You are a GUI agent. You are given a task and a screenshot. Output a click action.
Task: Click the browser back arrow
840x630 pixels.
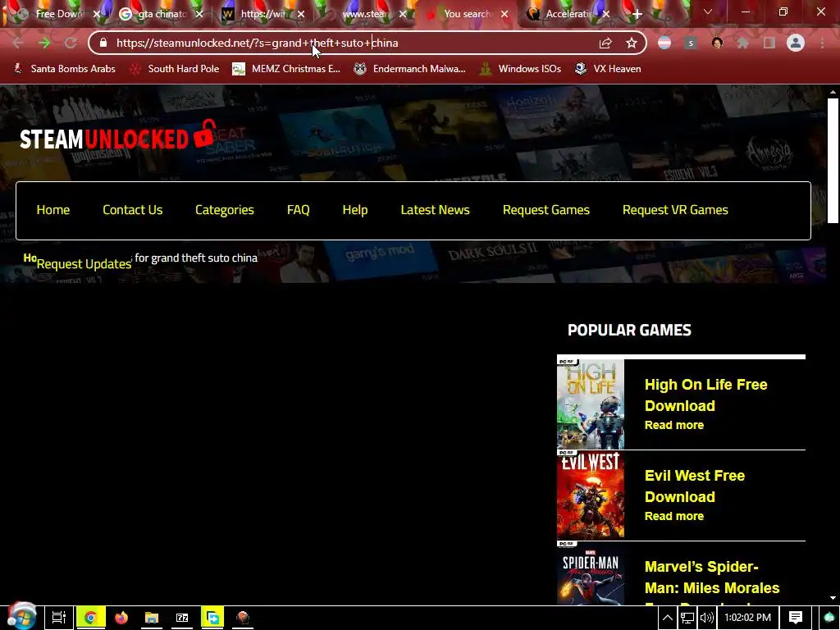click(x=18, y=43)
